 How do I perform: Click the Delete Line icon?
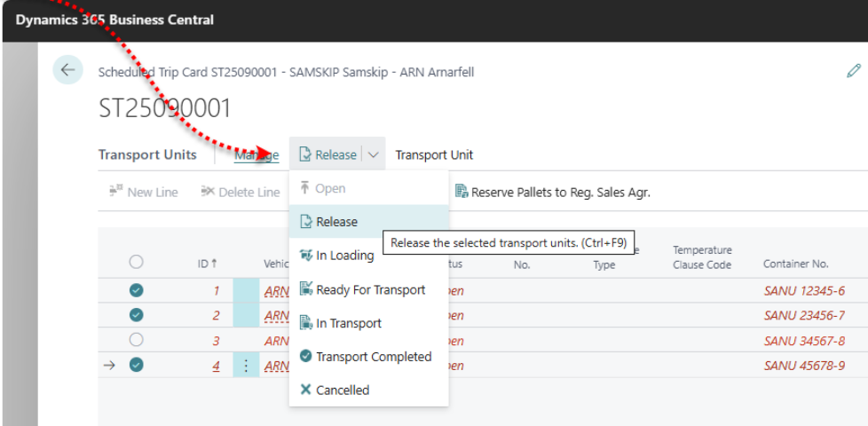pos(208,192)
